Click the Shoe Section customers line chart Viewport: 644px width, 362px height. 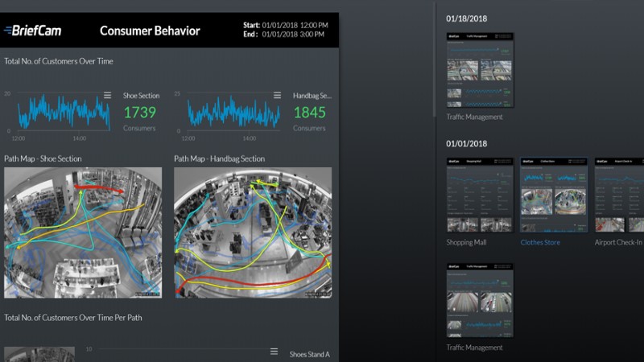(63, 113)
